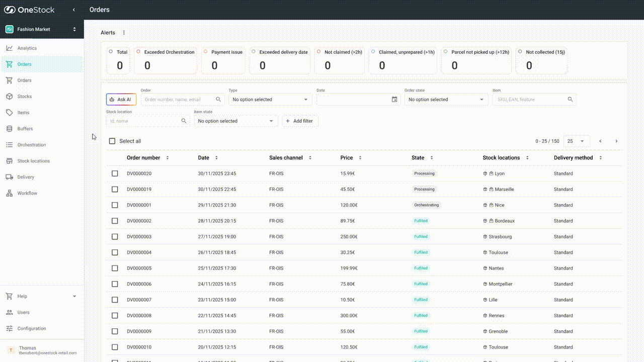Open the search icon in the Order filter
Viewport: 644px width, 362px height.
click(218, 99)
